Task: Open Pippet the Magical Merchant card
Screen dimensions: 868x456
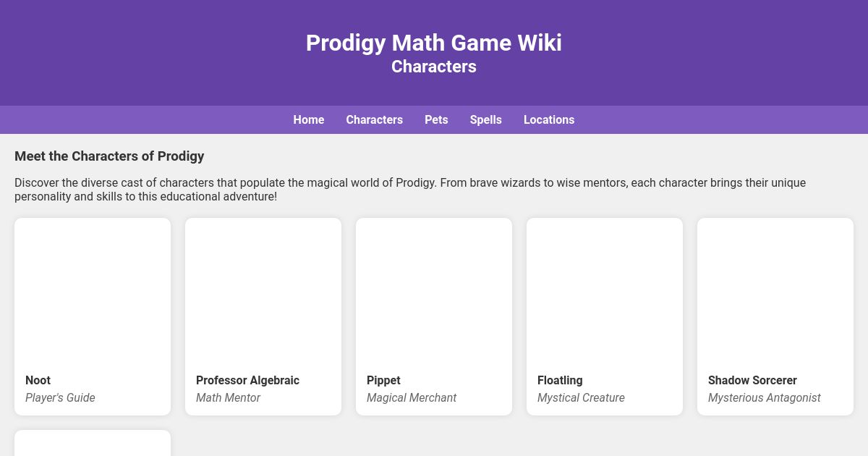Action: [434, 316]
